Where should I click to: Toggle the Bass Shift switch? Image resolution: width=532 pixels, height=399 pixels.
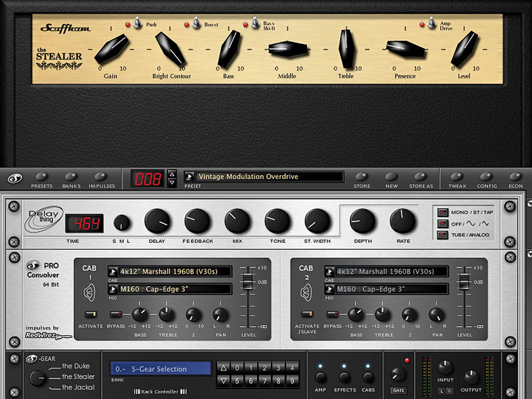click(x=255, y=23)
